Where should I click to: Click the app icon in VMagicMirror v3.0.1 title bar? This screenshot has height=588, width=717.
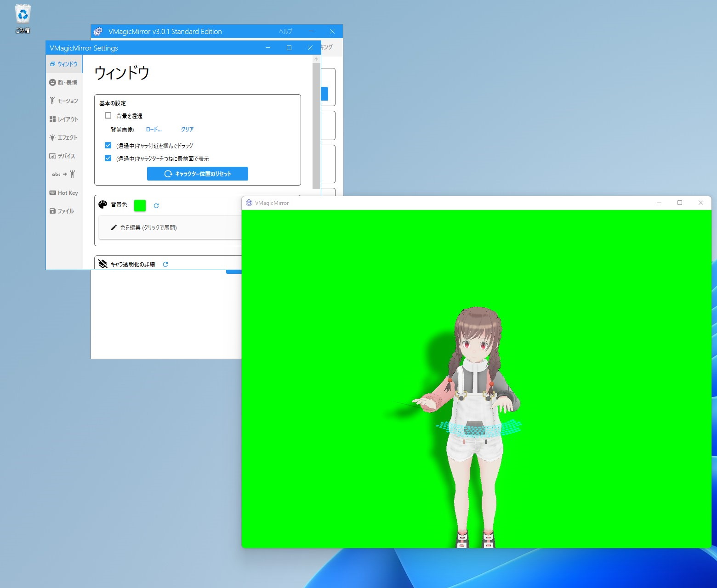point(98,31)
